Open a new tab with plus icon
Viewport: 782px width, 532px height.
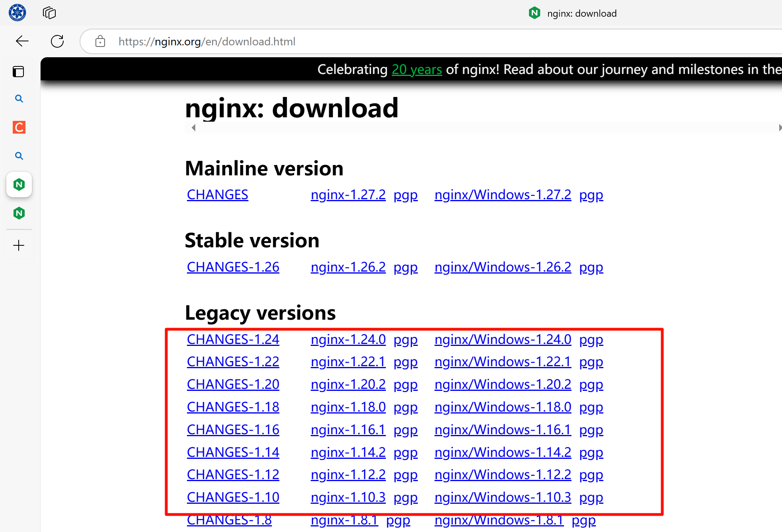coord(19,245)
